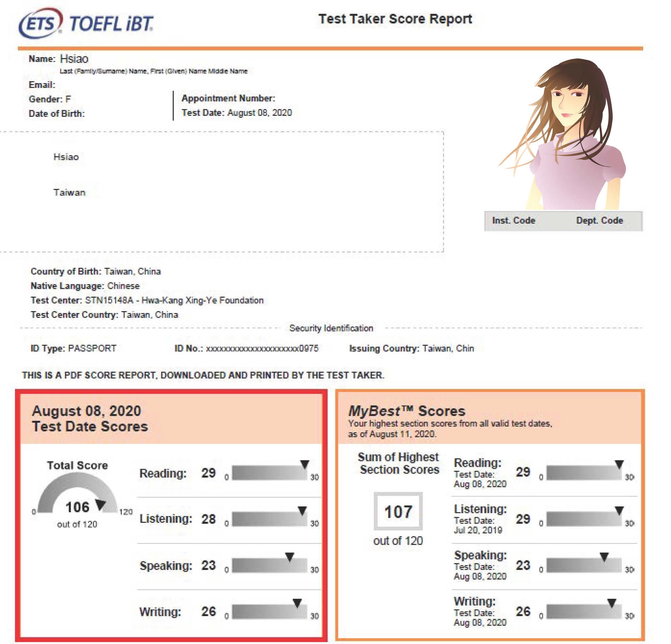Click 'Native Language: Chinese'
The height and width of the screenshot is (644, 671).
[x=85, y=286]
